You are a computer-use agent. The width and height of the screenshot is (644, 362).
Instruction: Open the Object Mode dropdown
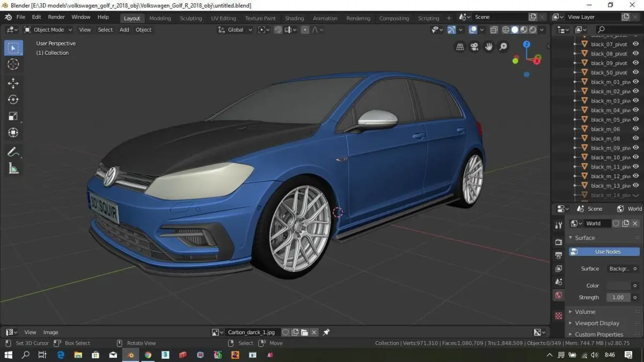(48, 30)
